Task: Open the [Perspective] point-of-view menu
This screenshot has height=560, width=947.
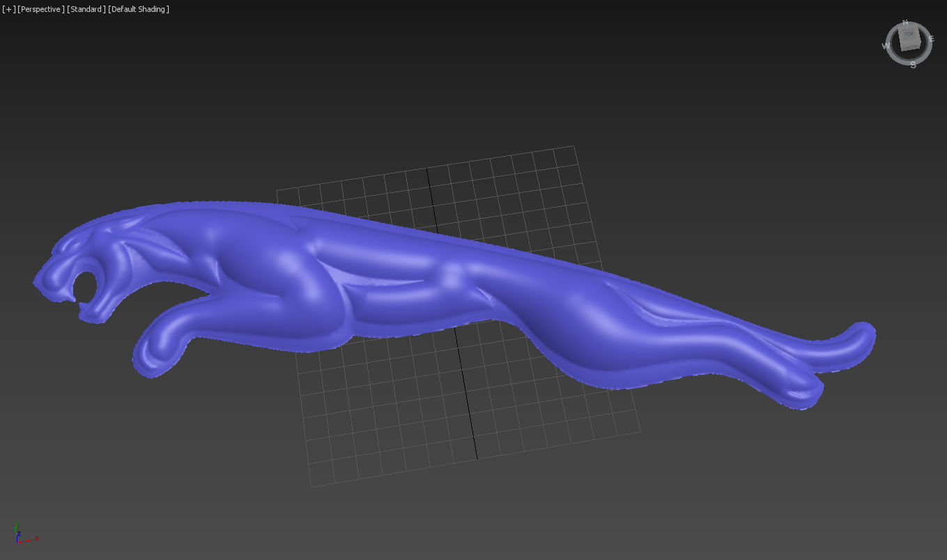Action: coord(41,9)
